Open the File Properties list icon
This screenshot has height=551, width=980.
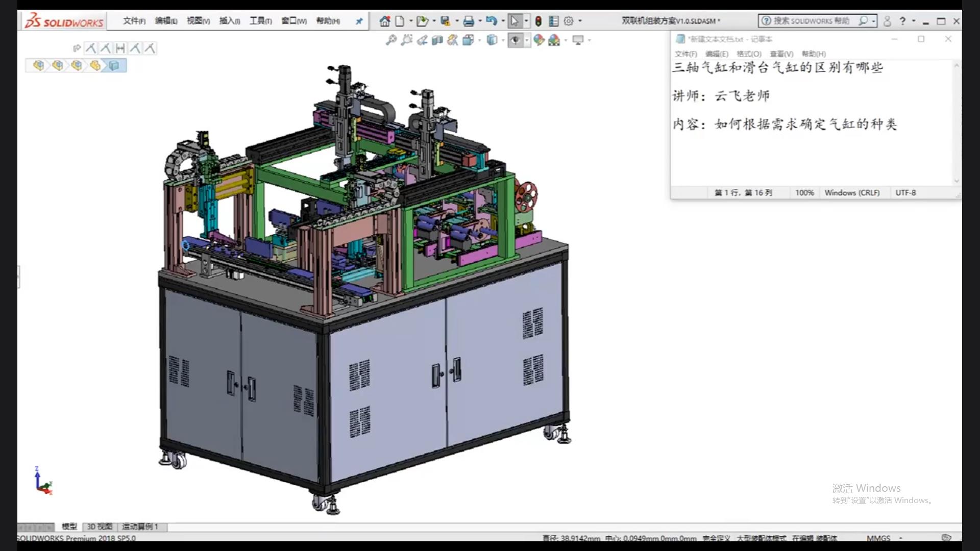coord(553,21)
